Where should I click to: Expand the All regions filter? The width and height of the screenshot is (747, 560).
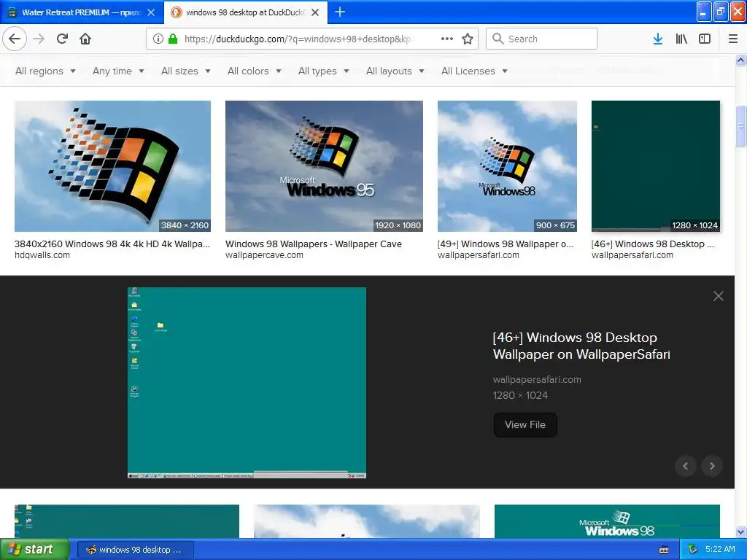[45, 71]
